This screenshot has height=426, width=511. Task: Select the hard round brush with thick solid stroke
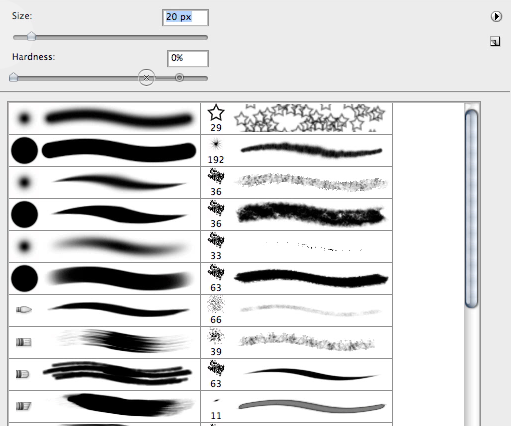(x=104, y=151)
